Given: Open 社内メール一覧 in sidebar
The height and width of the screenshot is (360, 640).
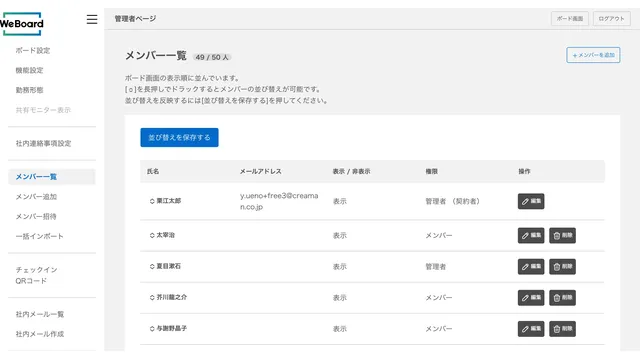Looking at the screenshot, I should tap(40, 314).
